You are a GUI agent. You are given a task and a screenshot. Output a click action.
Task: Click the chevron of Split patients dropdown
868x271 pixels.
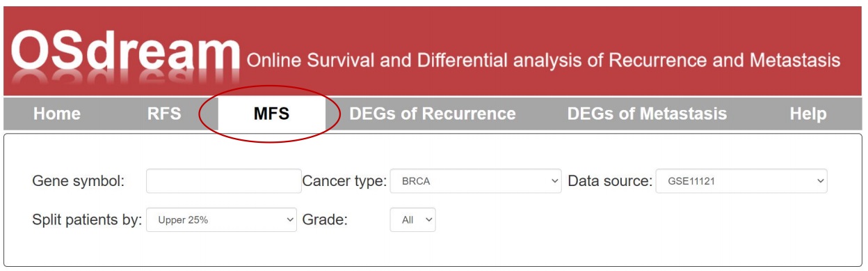[290, 219]
